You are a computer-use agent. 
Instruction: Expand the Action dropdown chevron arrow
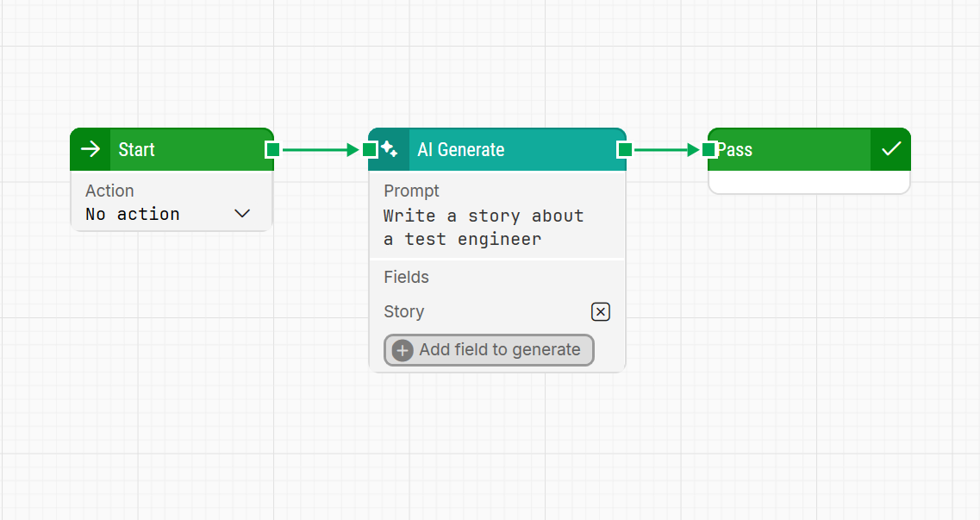pos(242,214)
